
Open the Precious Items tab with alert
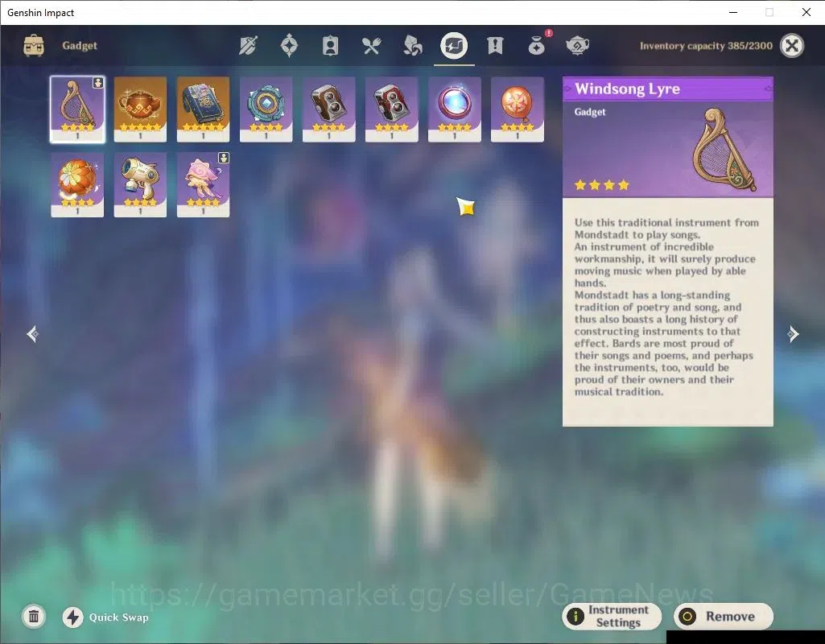point(537,46)
